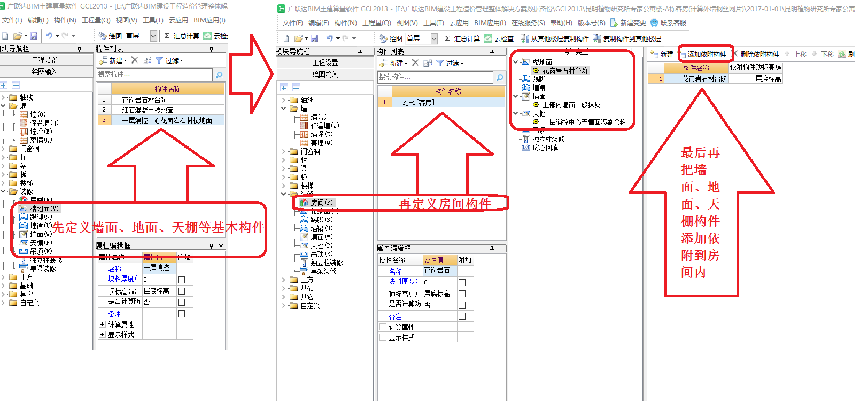Click 删除依附构件 button
Image resolution: width=868 pixels, height=401 pixels.
[757, 55]
